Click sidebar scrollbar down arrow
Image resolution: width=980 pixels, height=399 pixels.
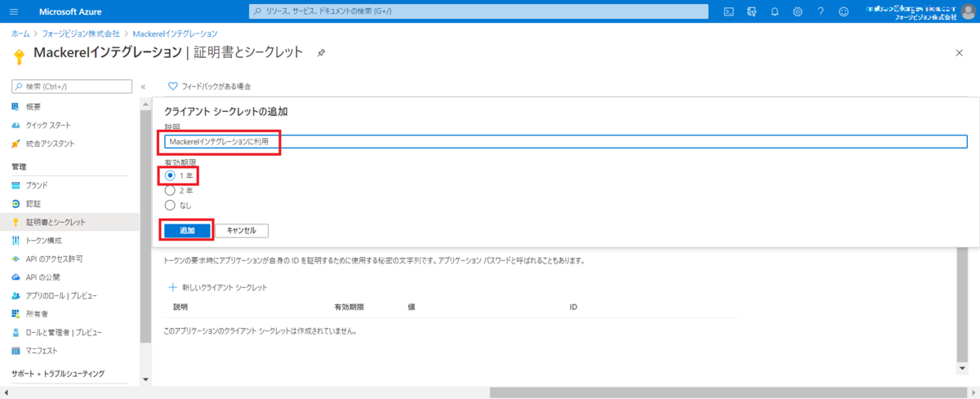(145, 379)
